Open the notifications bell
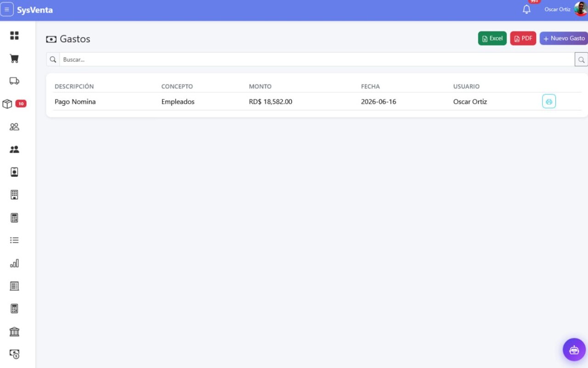Screen dimensions: 588x368 pyautogui.click(x=527, y=9)
